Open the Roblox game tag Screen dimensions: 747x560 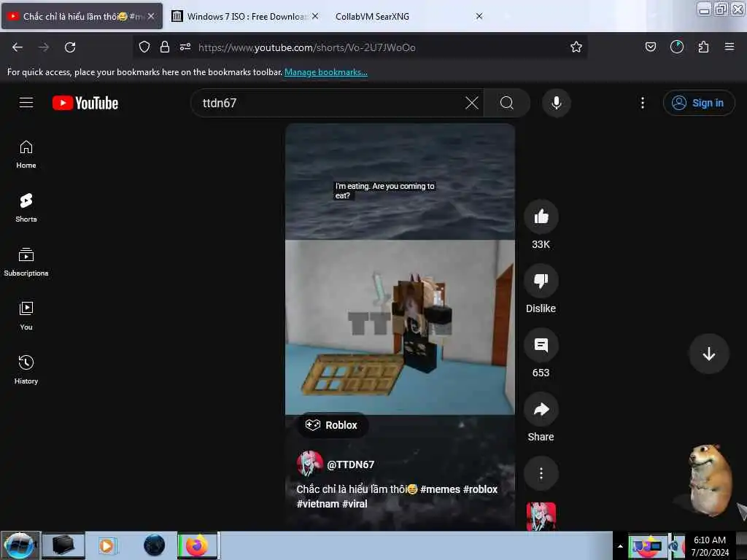[x=332, y=425]
